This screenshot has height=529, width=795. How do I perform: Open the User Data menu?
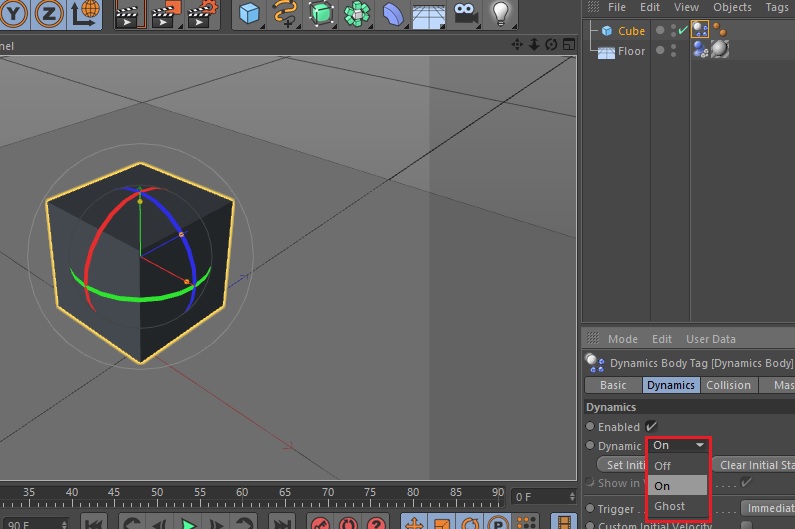[710, 339]
